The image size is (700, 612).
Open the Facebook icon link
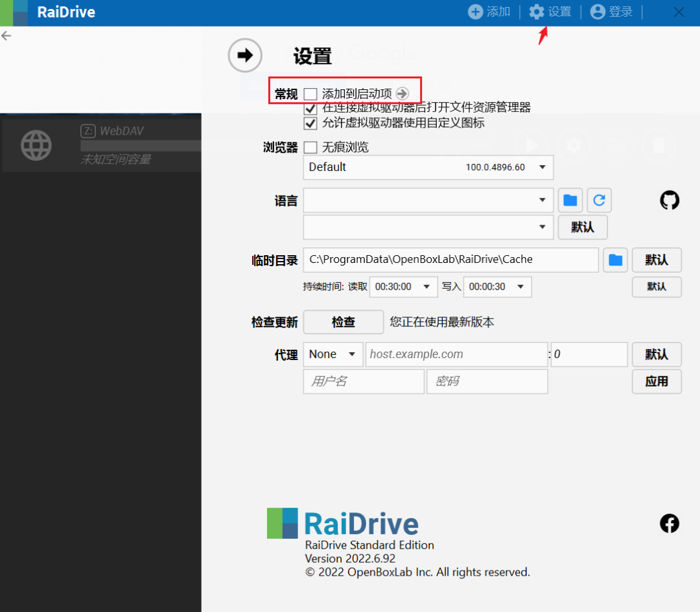click(x=669, y=523)
